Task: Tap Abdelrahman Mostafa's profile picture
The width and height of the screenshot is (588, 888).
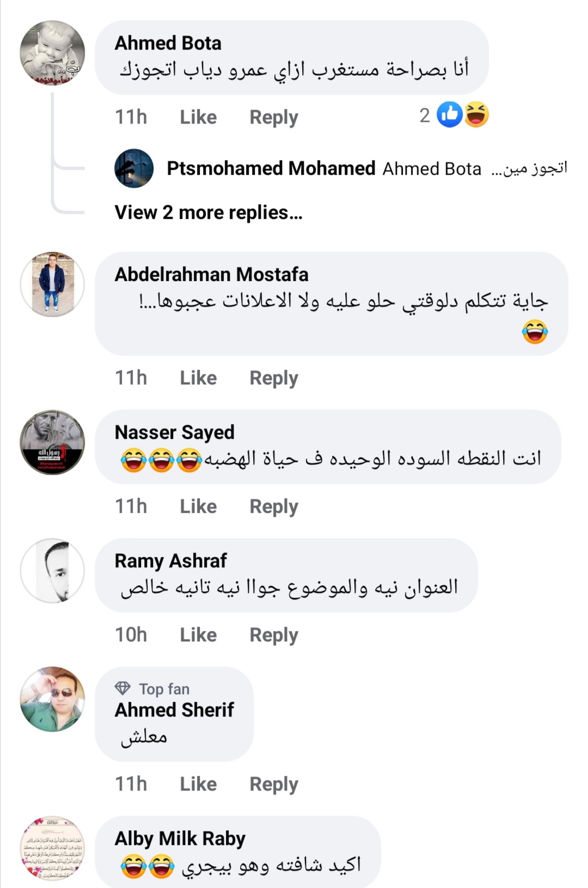Action: click(x=52, y=284)
